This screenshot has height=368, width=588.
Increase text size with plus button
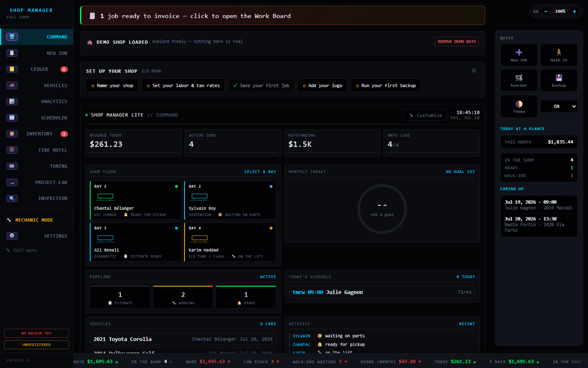575,11
